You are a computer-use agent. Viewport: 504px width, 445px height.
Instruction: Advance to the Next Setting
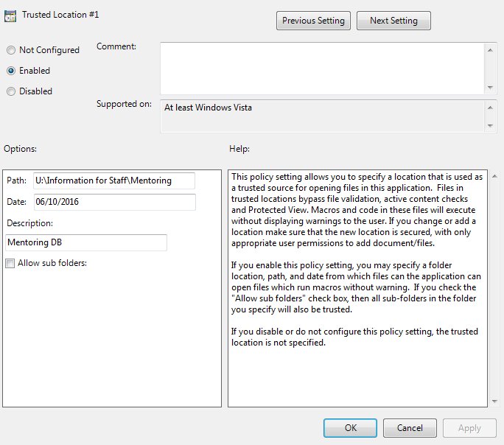pos(393,21)
